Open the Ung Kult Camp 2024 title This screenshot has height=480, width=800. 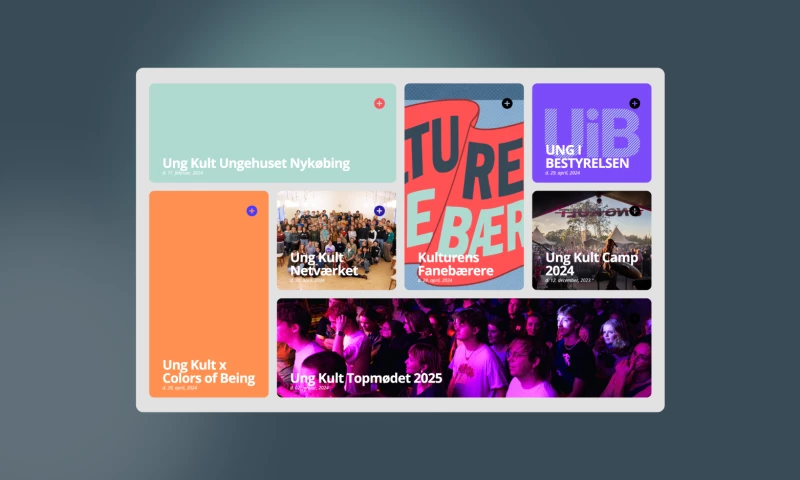tap(591, 264)
